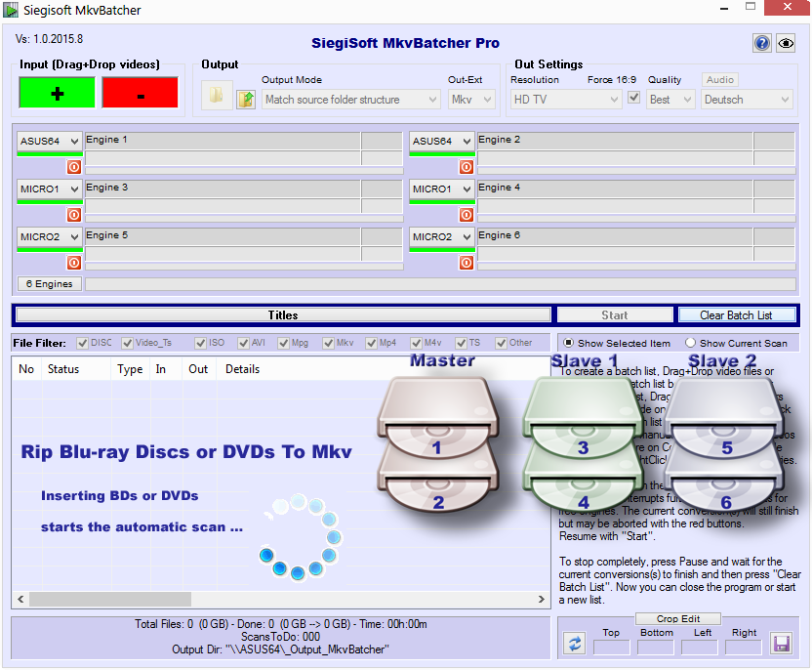The image size is (812, 670).
Task: Toggle the Mp4 file filter checkbox
Action: [x=371, y=343]
